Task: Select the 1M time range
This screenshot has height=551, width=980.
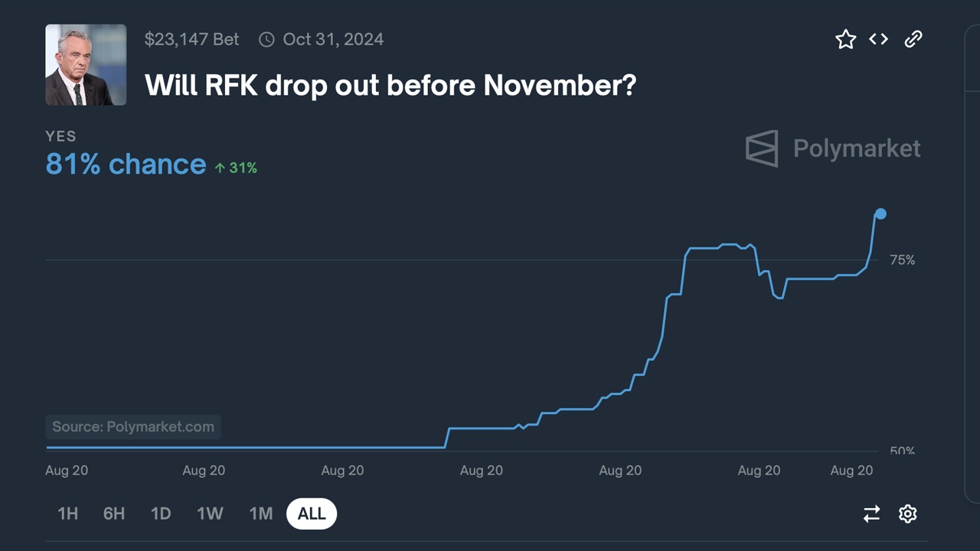Action: point(260,514)
